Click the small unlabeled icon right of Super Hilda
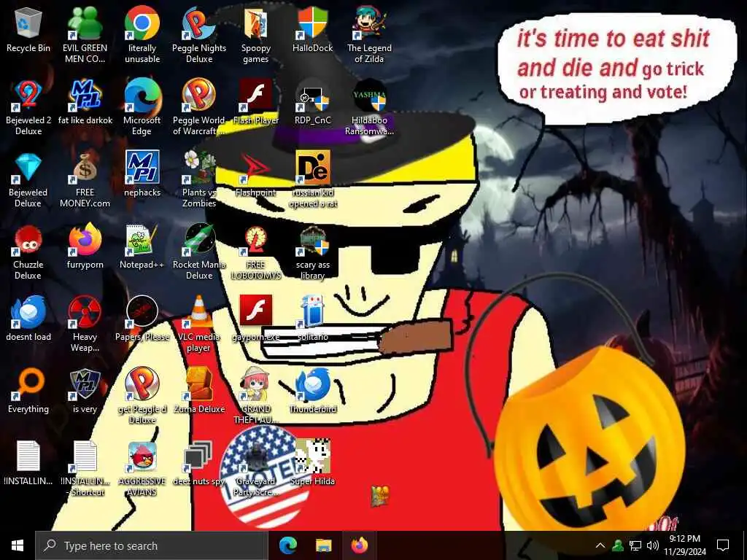Viewport: 747px width, 560px height. [x=379, y=496]
